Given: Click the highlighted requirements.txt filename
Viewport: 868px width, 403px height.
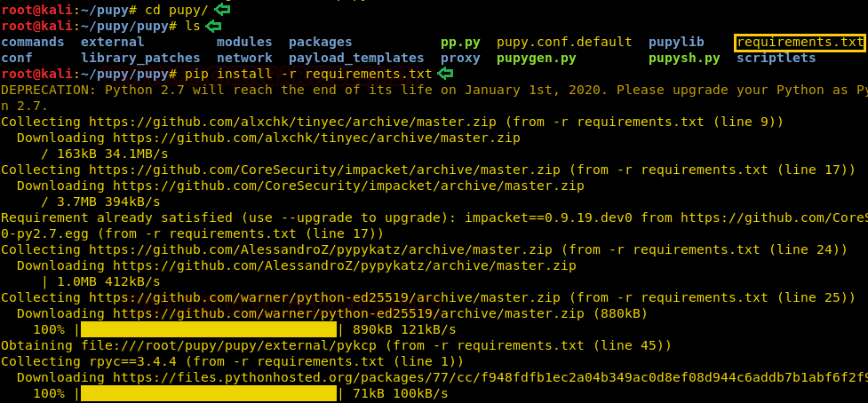Looking at the screenshot, I should 800,42.
